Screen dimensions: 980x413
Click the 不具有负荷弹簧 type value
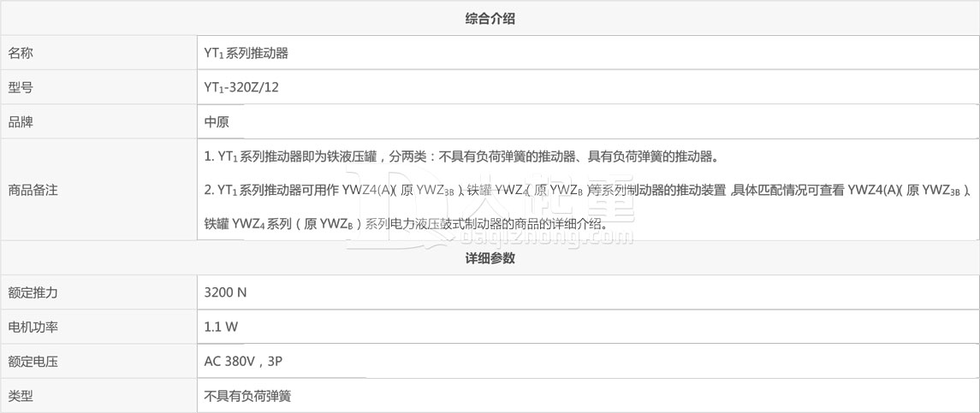coord(247,395)
